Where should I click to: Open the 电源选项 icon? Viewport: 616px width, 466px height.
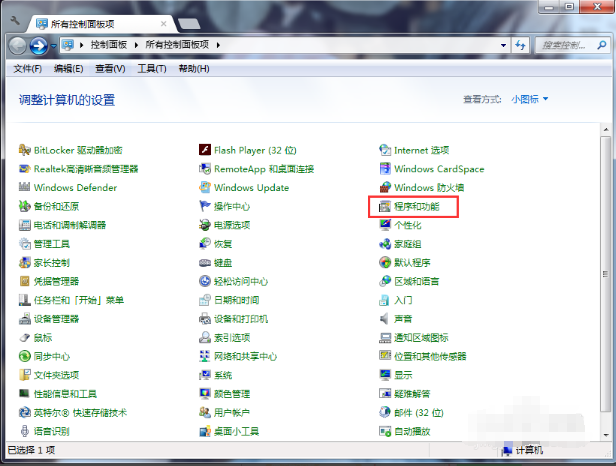[205, 225]
